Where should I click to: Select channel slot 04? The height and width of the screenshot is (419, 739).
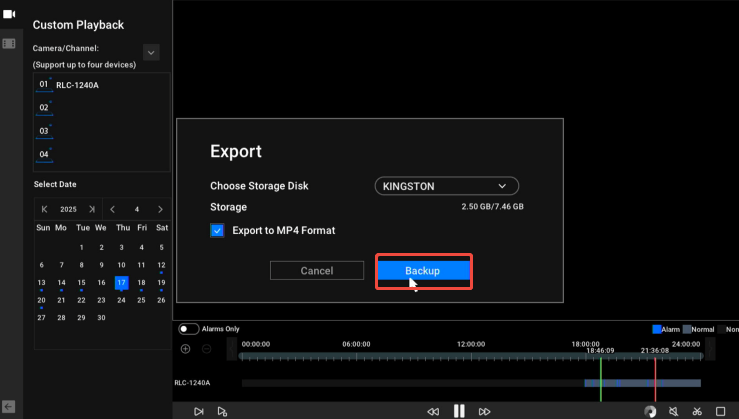pos(44,154)
